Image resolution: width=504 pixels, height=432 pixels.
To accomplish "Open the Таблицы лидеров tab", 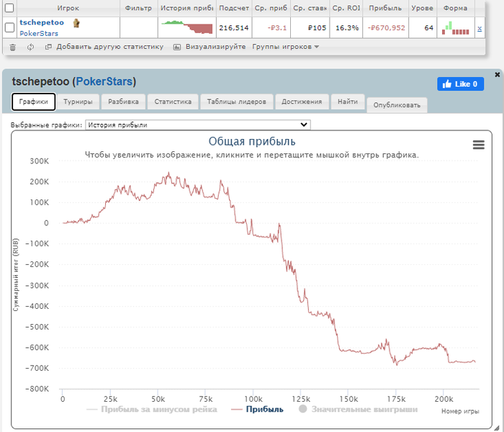I will (x=237, y=102).
